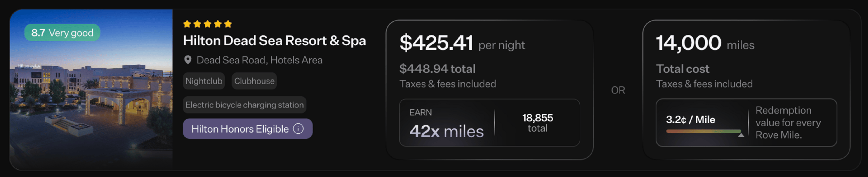Click the Redemption value description text
The height and width of the screenshot is (177, 868).
point(788,123)
